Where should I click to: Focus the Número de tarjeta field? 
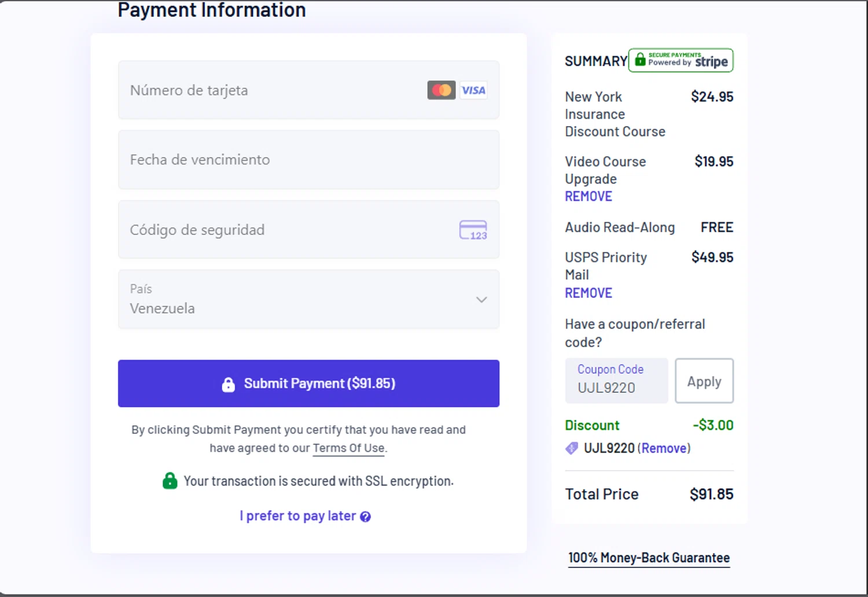[272, 90]
